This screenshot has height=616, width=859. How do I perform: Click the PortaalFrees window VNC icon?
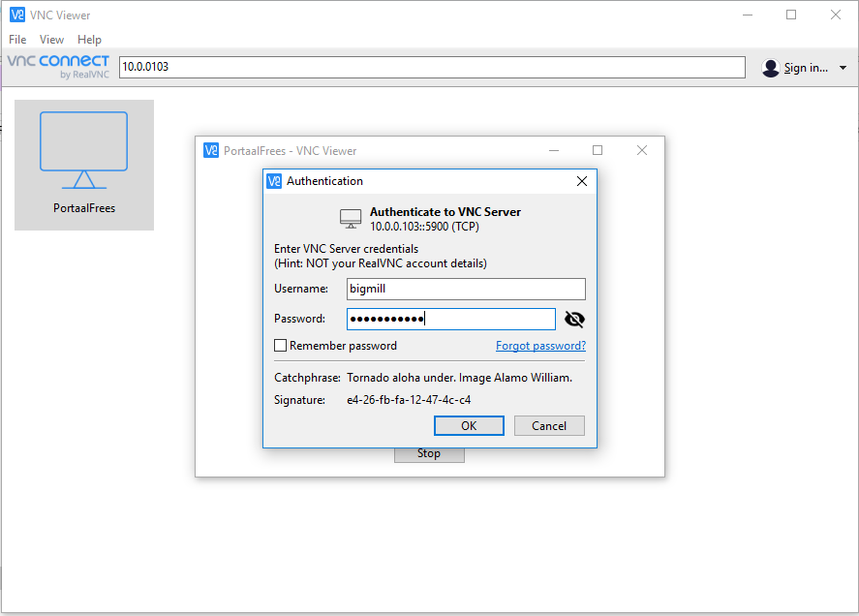pyautogui.click(x=211, y=150)
